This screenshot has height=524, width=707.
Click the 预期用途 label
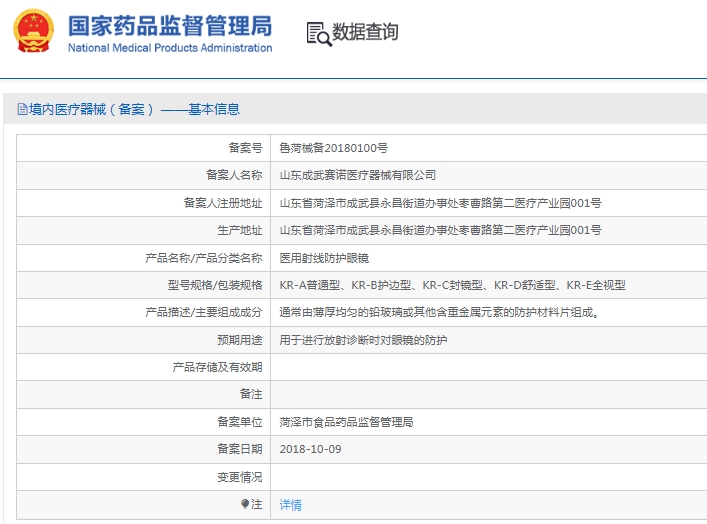(240, 340)
